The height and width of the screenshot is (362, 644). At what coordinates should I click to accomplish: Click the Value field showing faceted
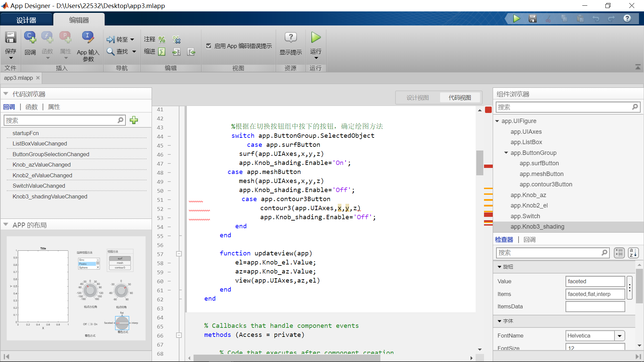595,281
